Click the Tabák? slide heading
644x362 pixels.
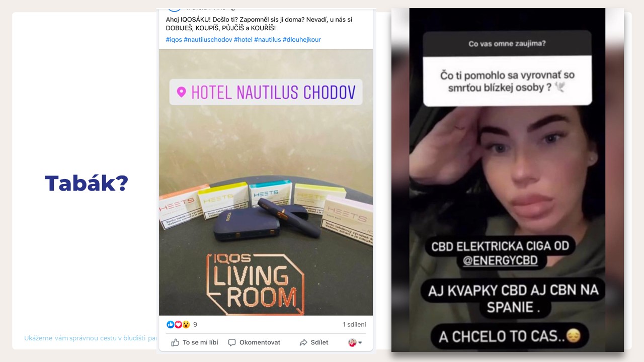[87, 184]
